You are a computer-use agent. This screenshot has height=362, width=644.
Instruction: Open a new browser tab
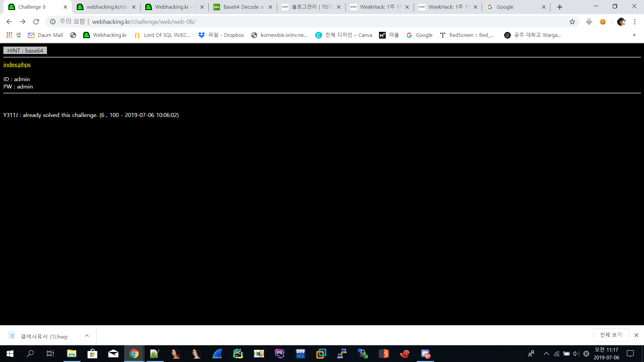559,7
